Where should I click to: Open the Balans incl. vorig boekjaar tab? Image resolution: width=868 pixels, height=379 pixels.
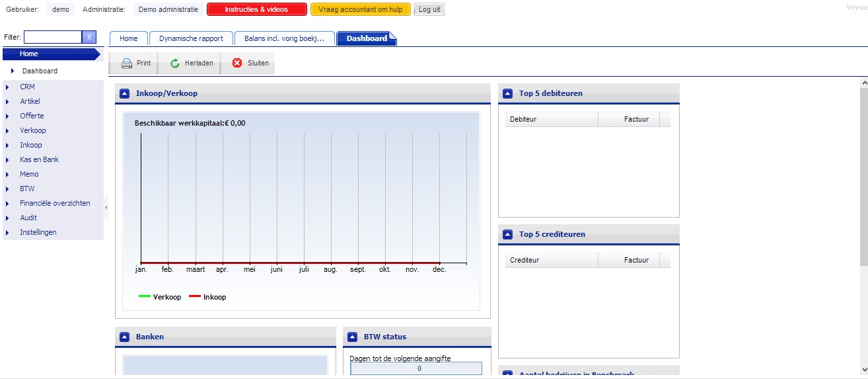[285, 38]
